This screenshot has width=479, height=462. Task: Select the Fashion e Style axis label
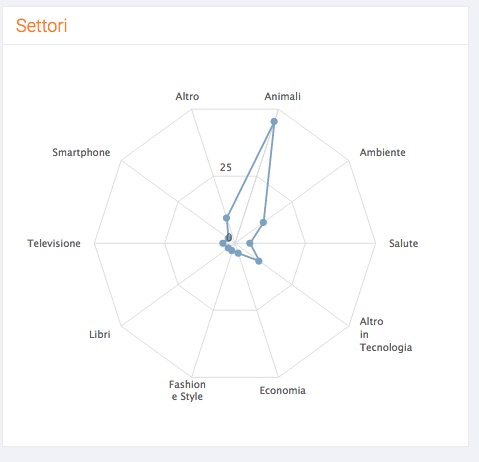point(187,390)
